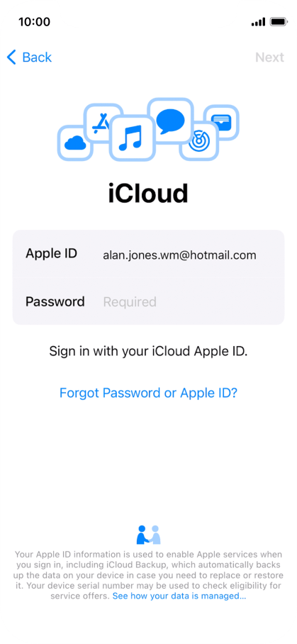This screenshot has height=644, width=297.
Task: Tap the iCloud cloud icon
Action: [75, 143]
